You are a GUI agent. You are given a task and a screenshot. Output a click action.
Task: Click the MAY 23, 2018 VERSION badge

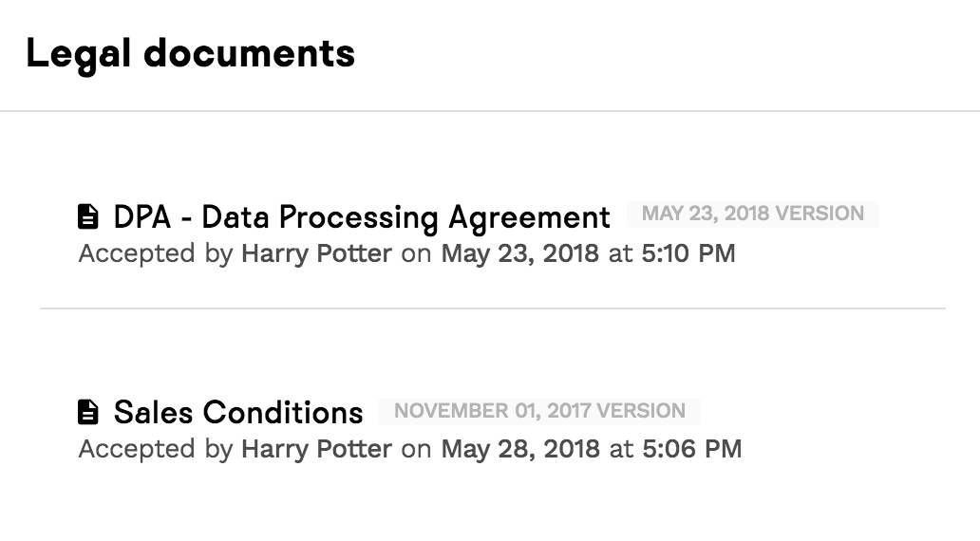752,214
